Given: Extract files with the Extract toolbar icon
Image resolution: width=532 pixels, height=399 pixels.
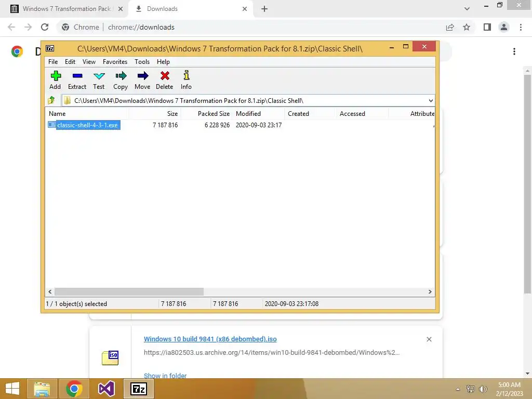Looking at the screenshot, I should coord(77,80).
